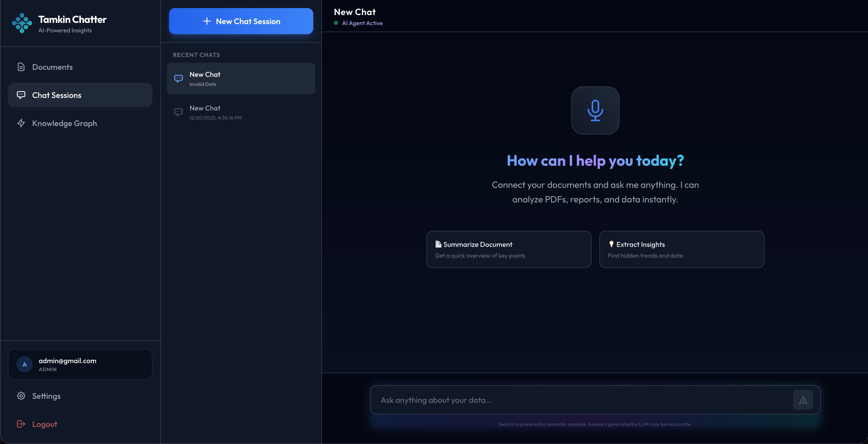868x444 pixels.
Task: Open the Knowledge Graph page
Action: 64,123
